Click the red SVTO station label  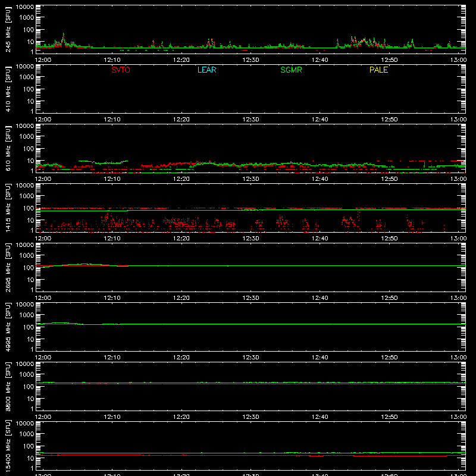coord(121,70)
